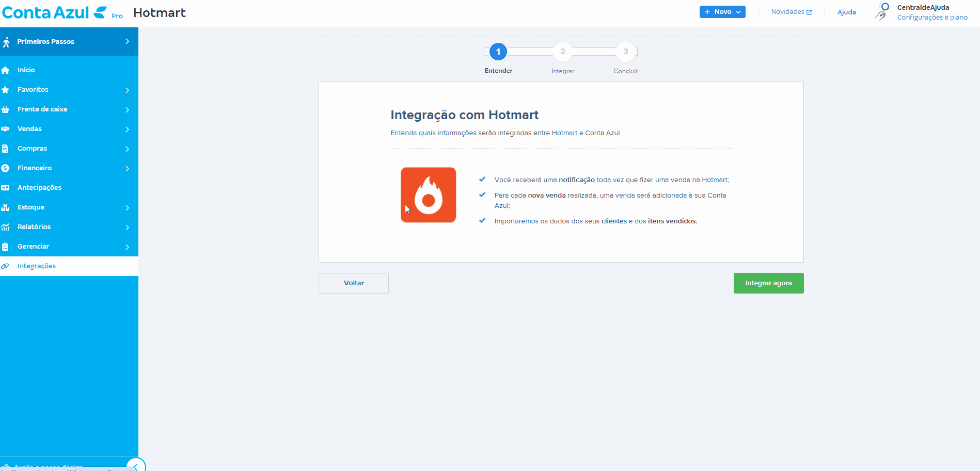This screenshot has width=980, height=471.
Task: Select step 2 Integrar in the wizard
Action: (x=563, y=52)
